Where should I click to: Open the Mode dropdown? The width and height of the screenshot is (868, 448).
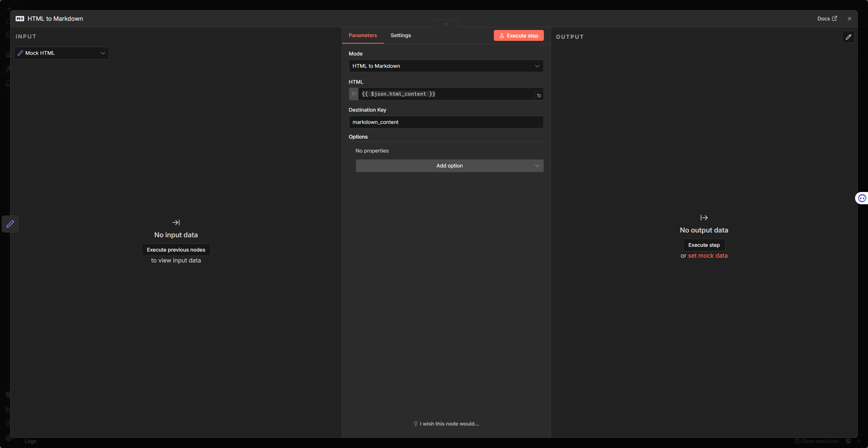coord(446,66)
